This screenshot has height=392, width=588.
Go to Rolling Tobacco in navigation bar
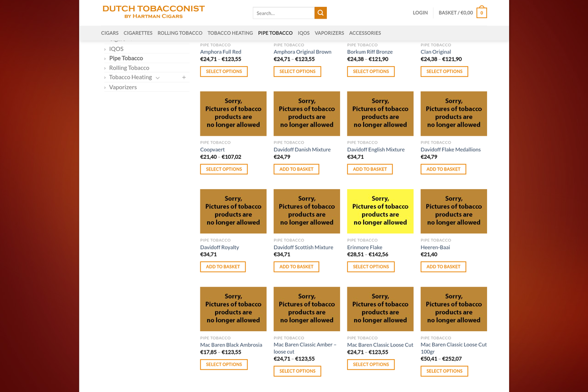[180, 33]
